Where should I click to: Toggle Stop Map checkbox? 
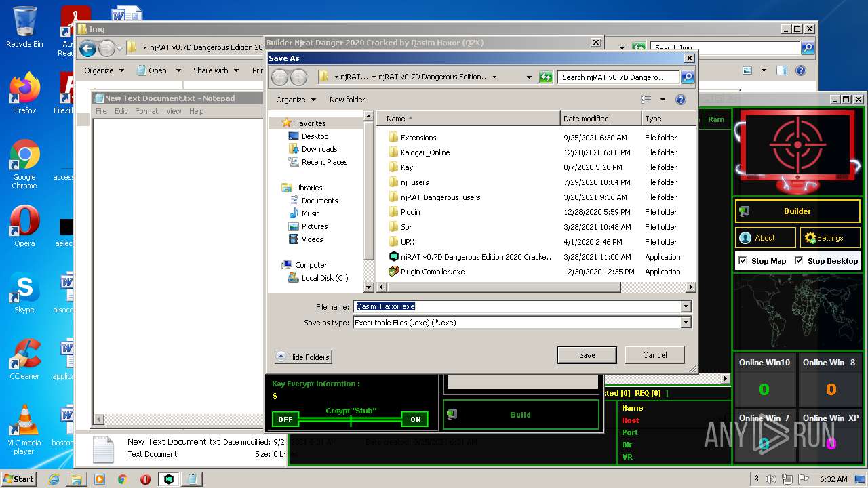point(743,260)
